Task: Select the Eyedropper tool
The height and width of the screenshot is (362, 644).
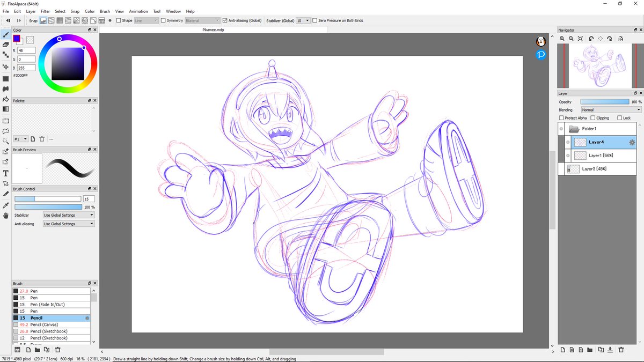Action: (x=5, y=205)
